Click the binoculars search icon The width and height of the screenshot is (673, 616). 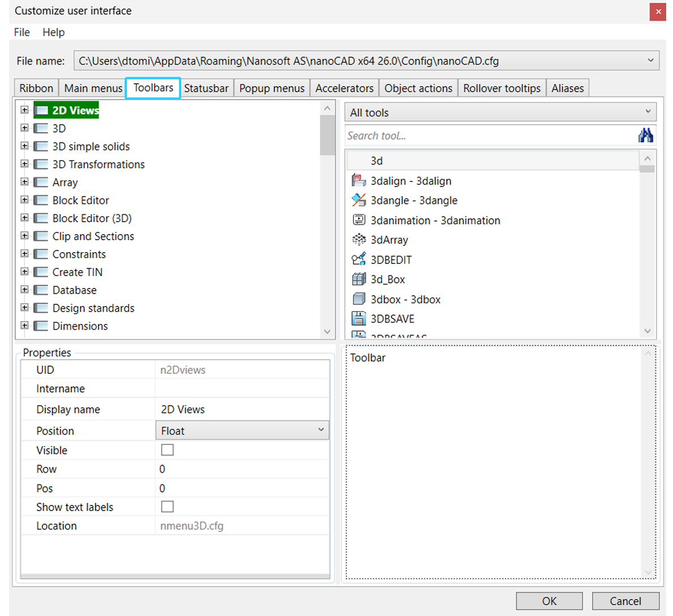[x=646, y=135]
